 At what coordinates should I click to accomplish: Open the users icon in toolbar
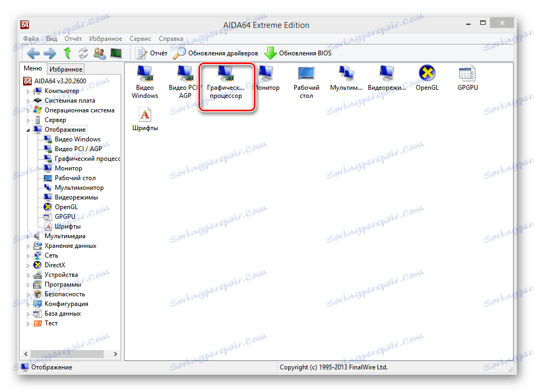click(x=99, y=53)
